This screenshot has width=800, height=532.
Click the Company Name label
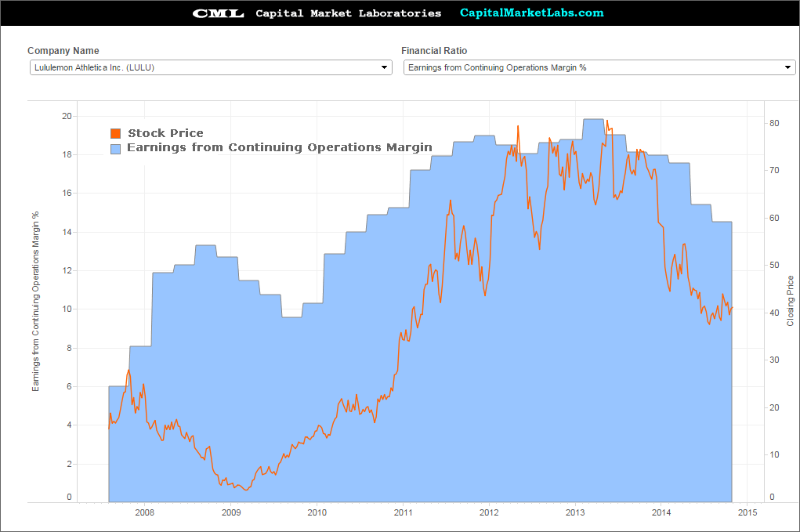(x=63, y=50)
